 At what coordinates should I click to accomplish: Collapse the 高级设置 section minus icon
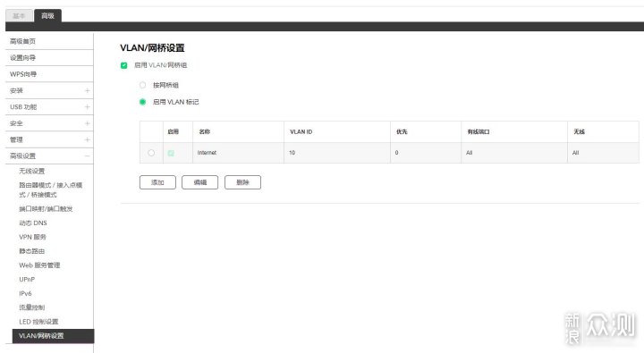pyautogui.click(x=87, y=156)
